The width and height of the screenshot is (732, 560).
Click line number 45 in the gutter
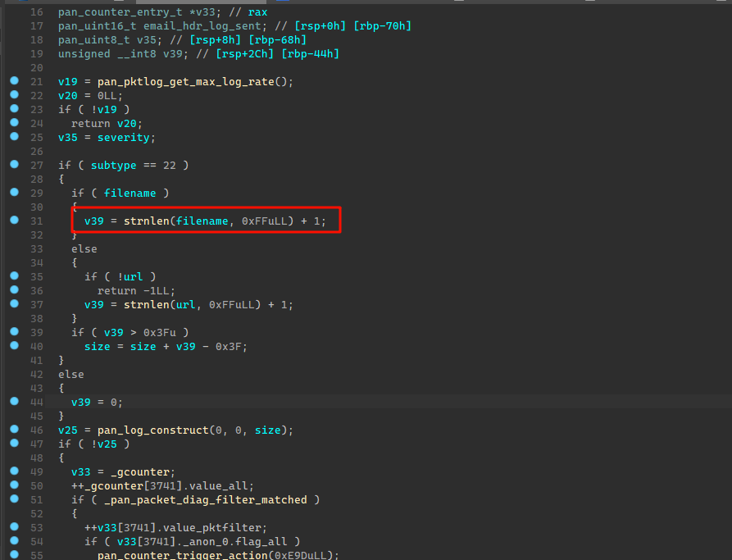pyautogui.click(x=36, y=417)
